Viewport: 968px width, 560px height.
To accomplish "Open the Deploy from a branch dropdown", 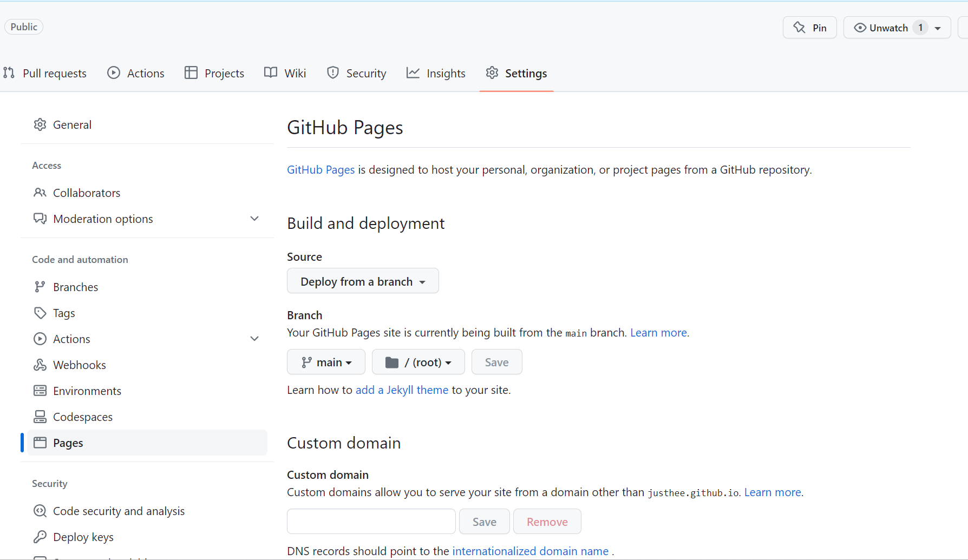I will [363, 281].
